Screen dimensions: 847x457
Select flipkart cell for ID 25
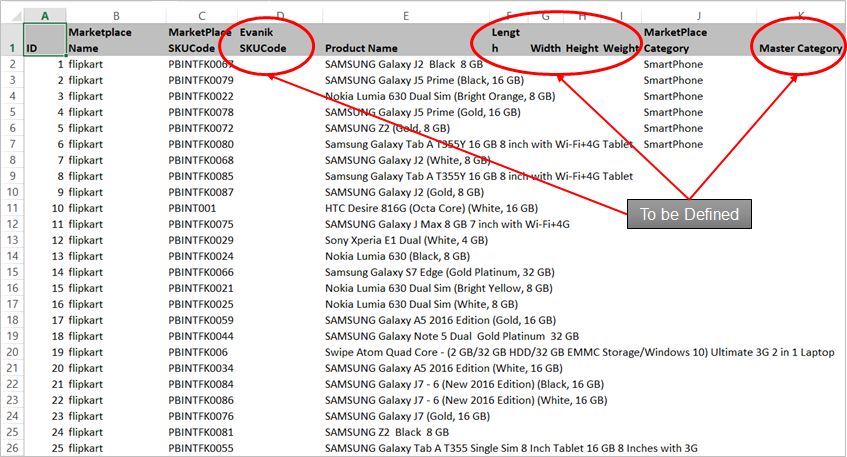coord(116,448)
